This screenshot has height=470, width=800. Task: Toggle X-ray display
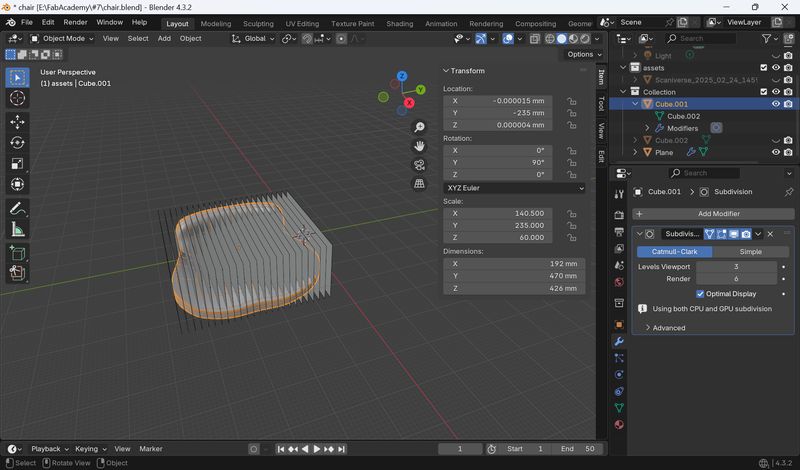click(x=535, y=39)
